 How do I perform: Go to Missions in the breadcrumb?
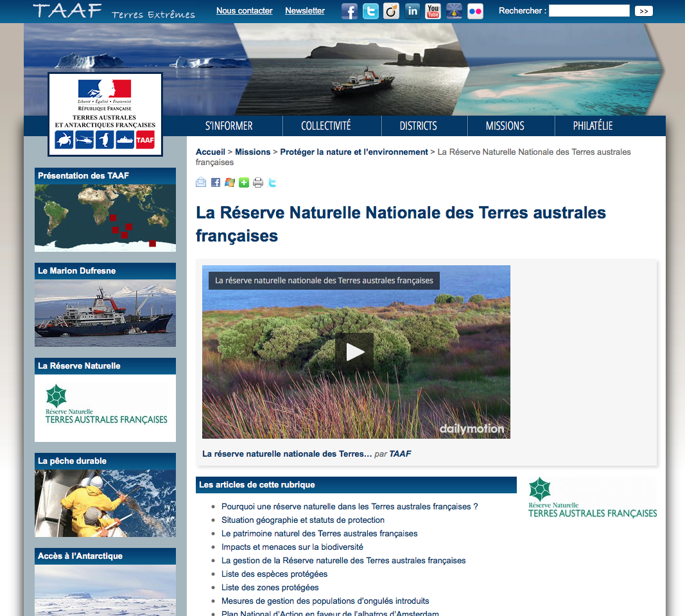(252, 152)
